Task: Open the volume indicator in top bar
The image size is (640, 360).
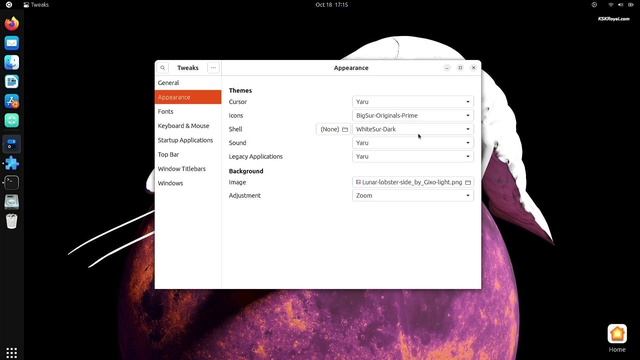Action: point(620,4)
